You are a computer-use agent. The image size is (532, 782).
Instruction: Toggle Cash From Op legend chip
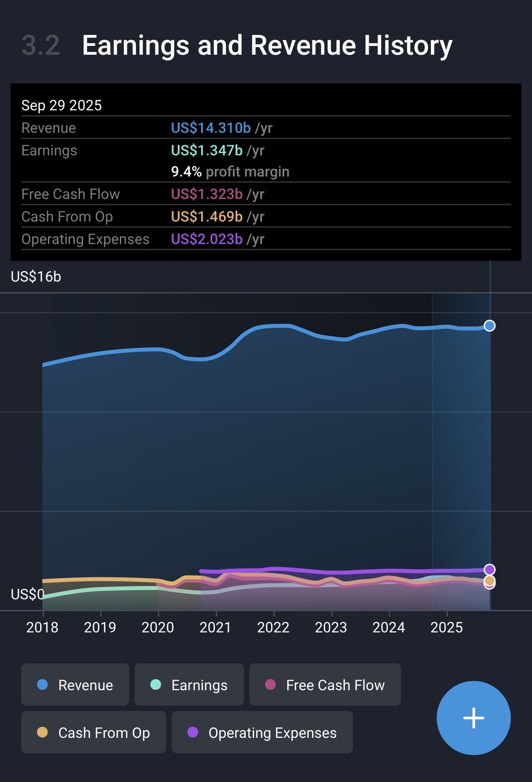click(x=94, y=733)
